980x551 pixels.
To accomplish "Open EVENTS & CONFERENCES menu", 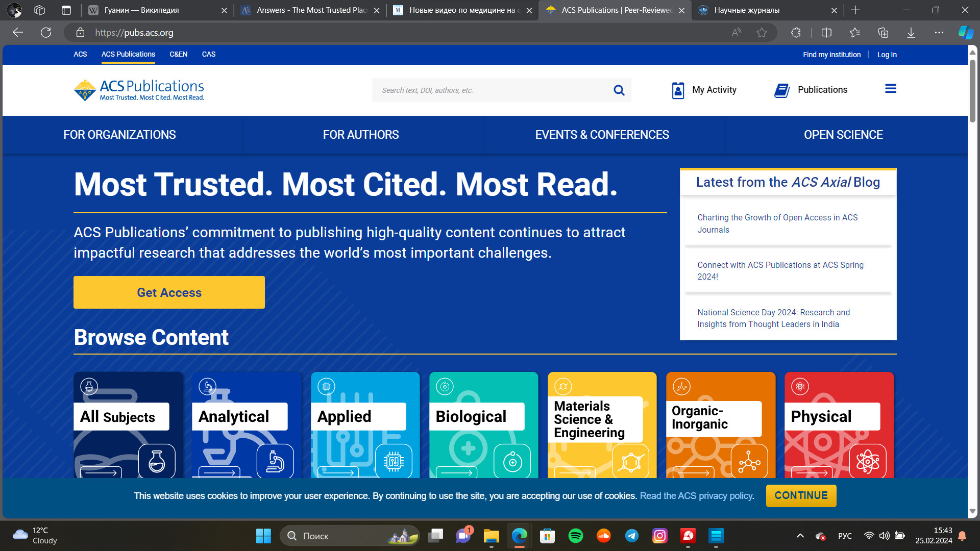I will pos(602,135).
